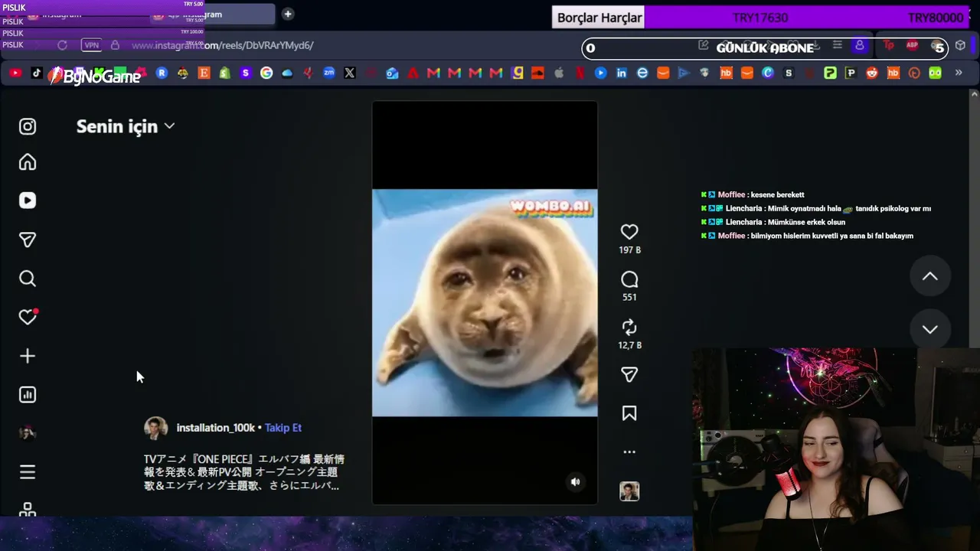Click the Instagram logo in the sidebar
The width and height of the screenshot is (980, 551).
pyautogui.click(x=28, y=126)
